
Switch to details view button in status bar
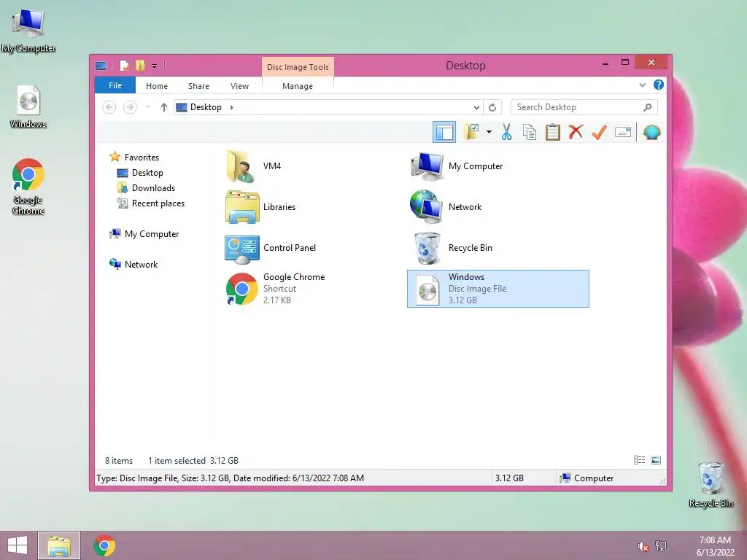coord(639,460)
